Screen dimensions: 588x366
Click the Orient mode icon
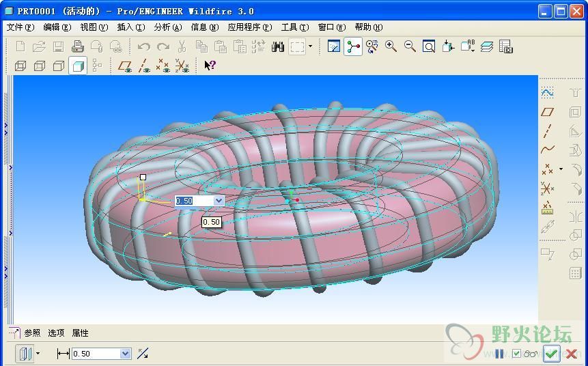(x=372, y=46)
